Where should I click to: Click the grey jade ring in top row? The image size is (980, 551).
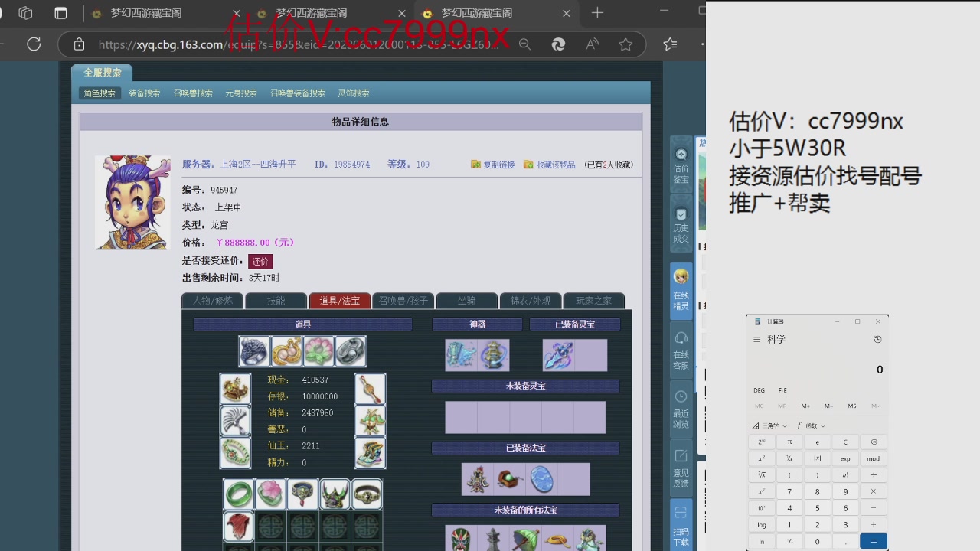pos(351,351)
